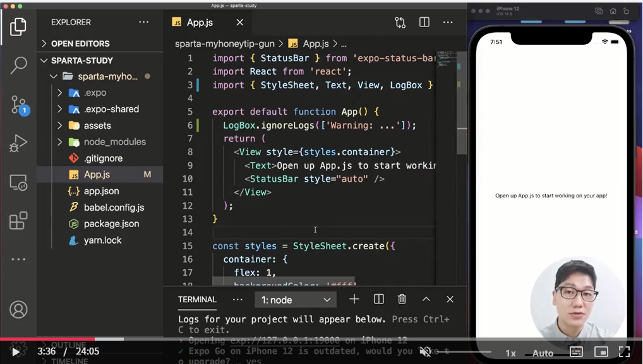Open terminal panel overflow ellipsis

coord(237,300)
